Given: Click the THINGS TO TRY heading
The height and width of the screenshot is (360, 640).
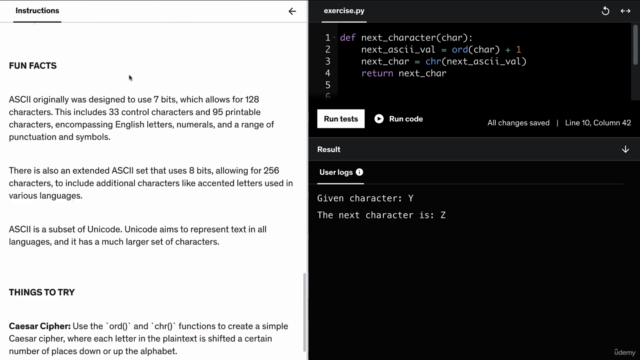Looking at the screenshot, I should tap(42, 292).
